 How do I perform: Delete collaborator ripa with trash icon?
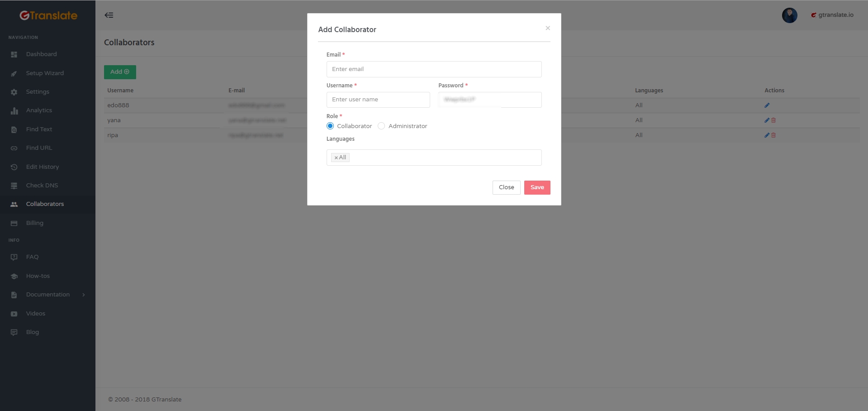point(773,135)
